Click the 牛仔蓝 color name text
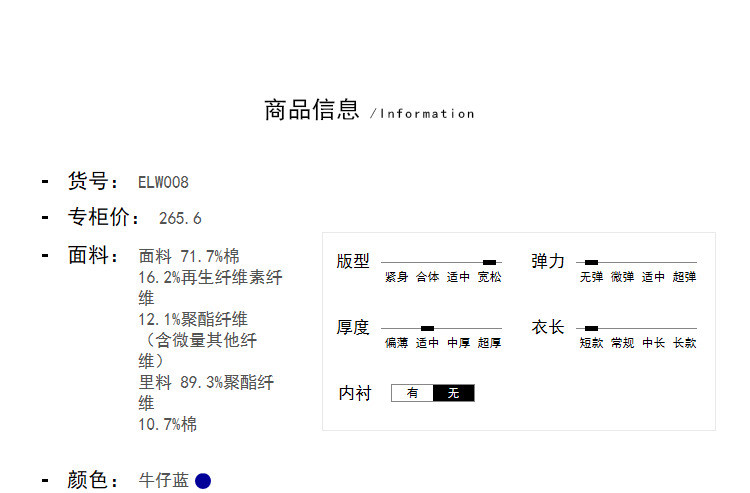Screen dimensions: 750x493 (163, 481)
